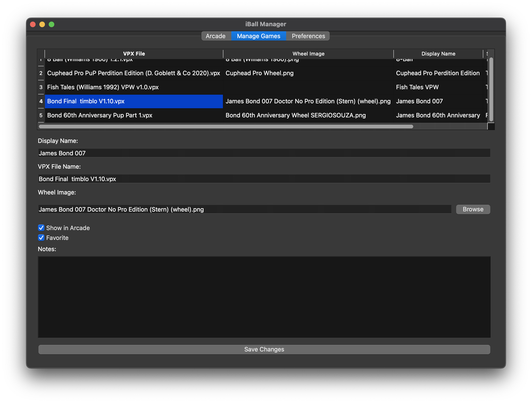Select the Cuphead Pro PuP Perdition Edition row
The height and width of the screenshot is (403, 532).
(x=133, y=73)
